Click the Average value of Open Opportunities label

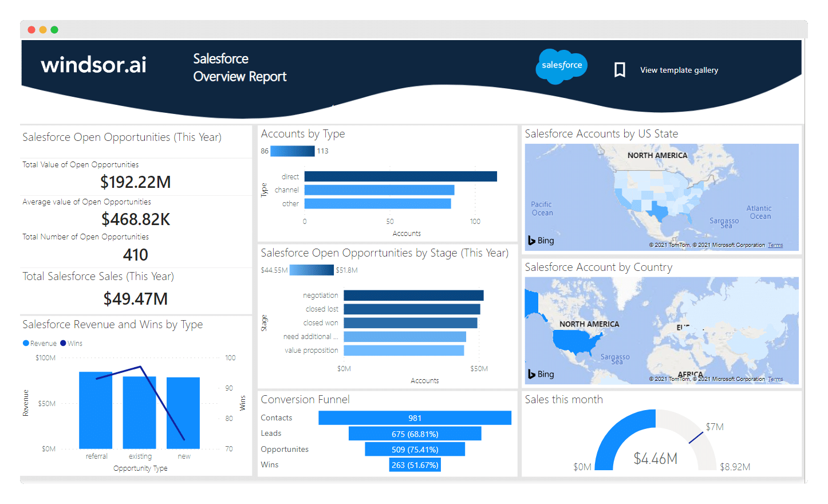pos(87,202)
